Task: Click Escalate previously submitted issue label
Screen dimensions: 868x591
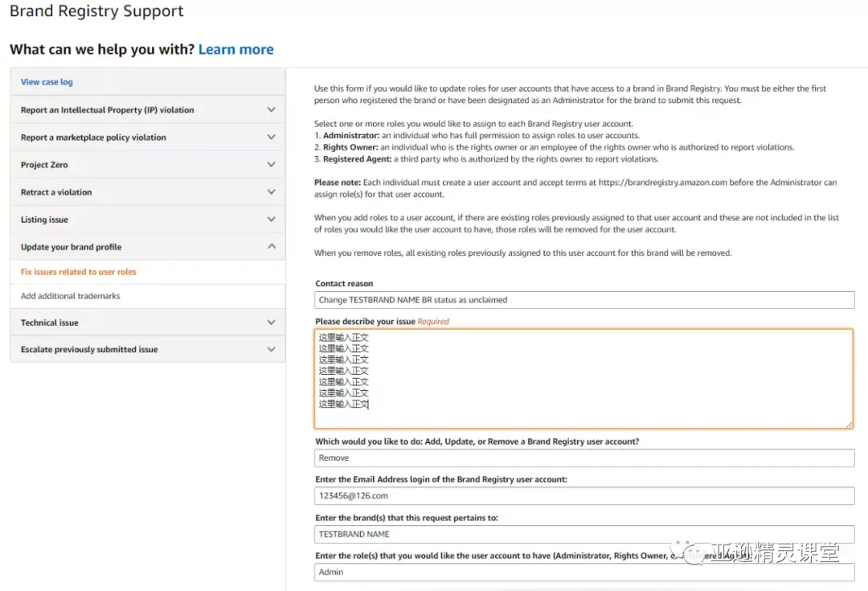Action: point(89,350)
